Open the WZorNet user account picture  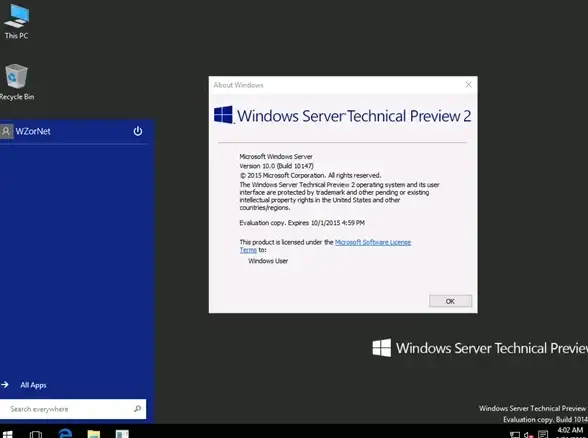(x=6, y=131)
